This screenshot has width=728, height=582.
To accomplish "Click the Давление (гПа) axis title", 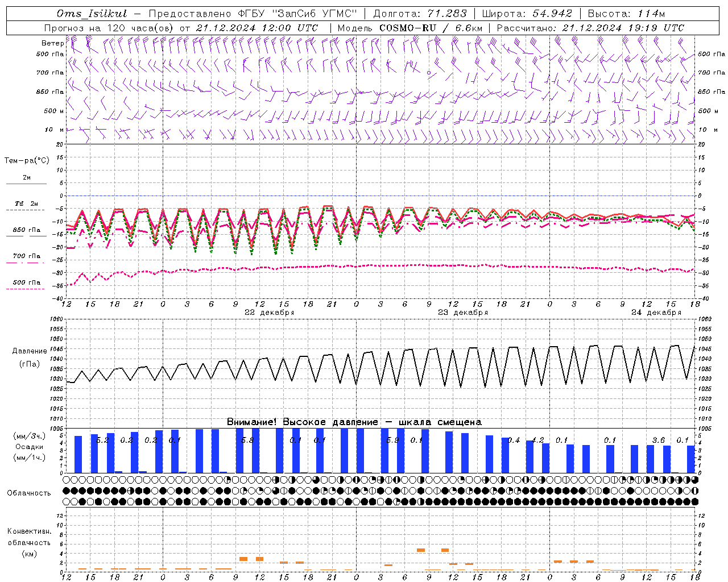I will pyautogui.click(x=30, y=357).
